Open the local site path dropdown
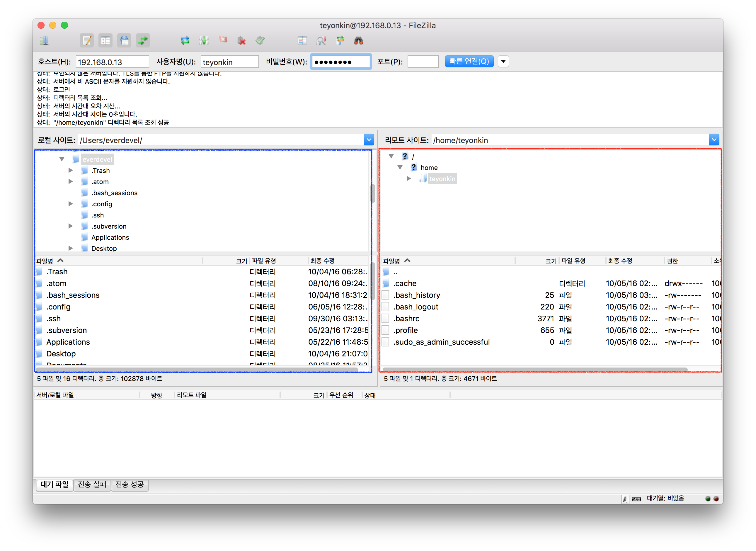 369,140
